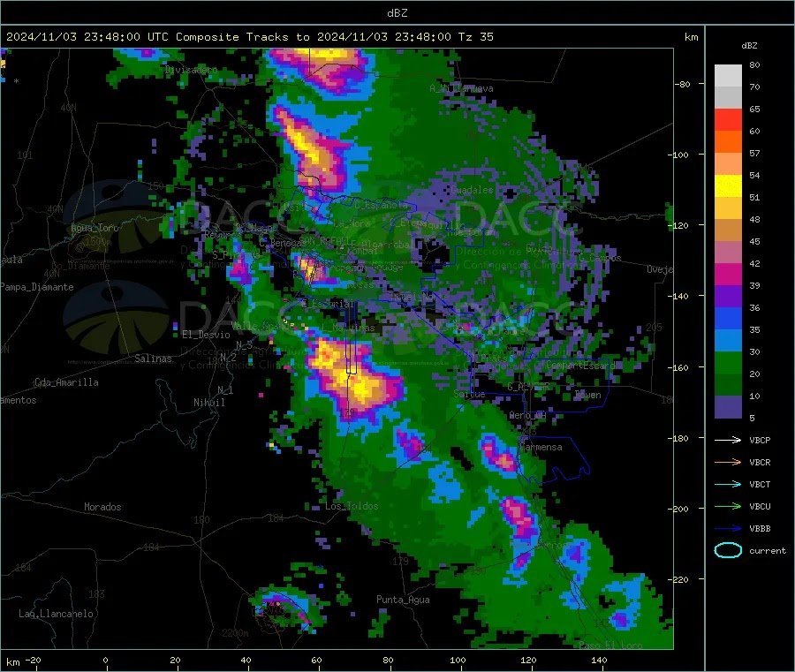The width and height of the screenshot is (795, 672).
Task: Click the cyan VBCT arrow icon
Action: (728, 484)
